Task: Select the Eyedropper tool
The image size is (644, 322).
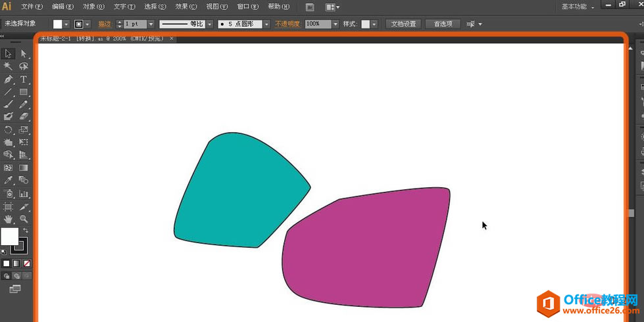Action: (8, 180)
